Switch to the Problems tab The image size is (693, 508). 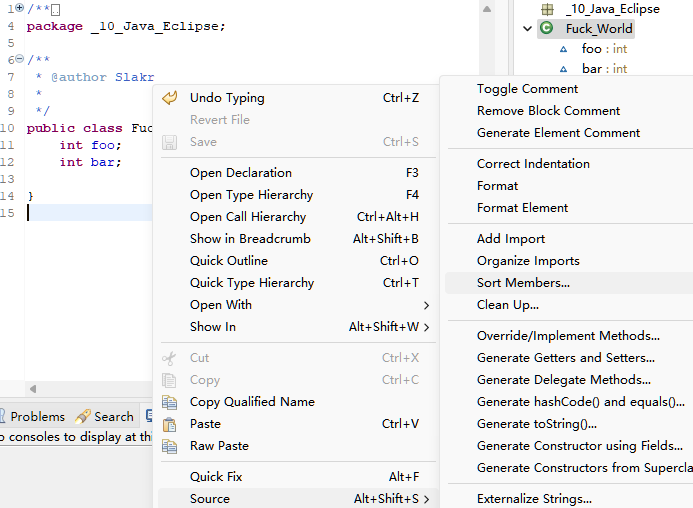[x=37, y=417]
